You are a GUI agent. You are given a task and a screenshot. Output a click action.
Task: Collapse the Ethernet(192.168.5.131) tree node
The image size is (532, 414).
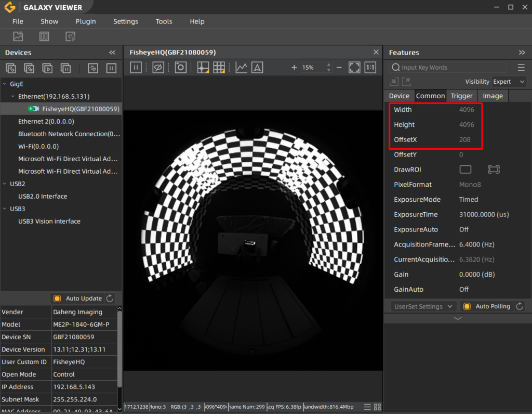(12, 96)
